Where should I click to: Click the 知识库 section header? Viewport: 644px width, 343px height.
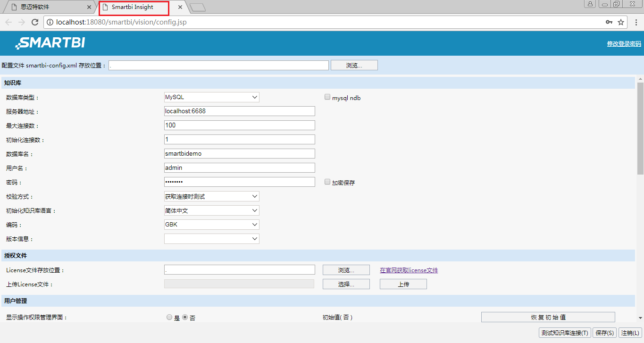tap(318, 83)
